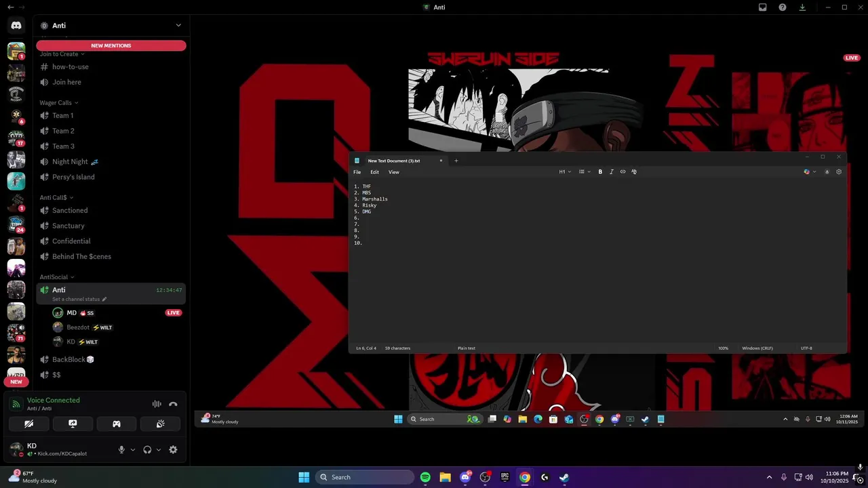
Task: Deafen headphones in Discord user panel
Action: pos(147,449)
